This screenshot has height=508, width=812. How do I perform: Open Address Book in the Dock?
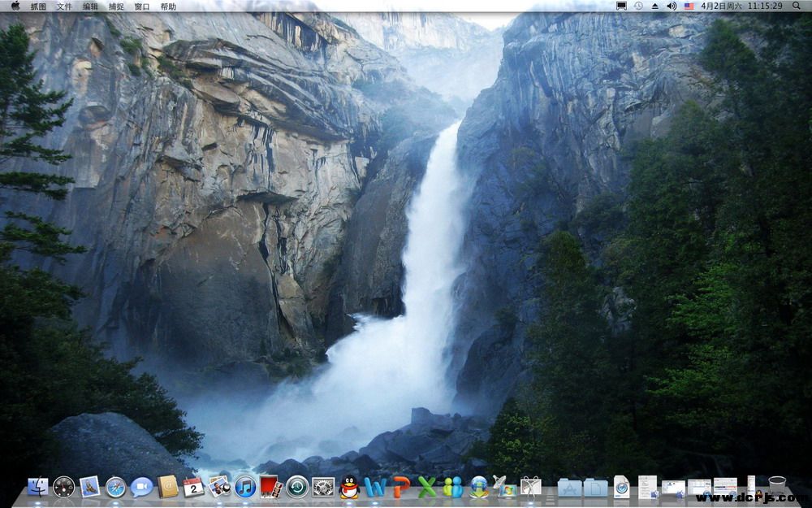(x=167, y=487)
